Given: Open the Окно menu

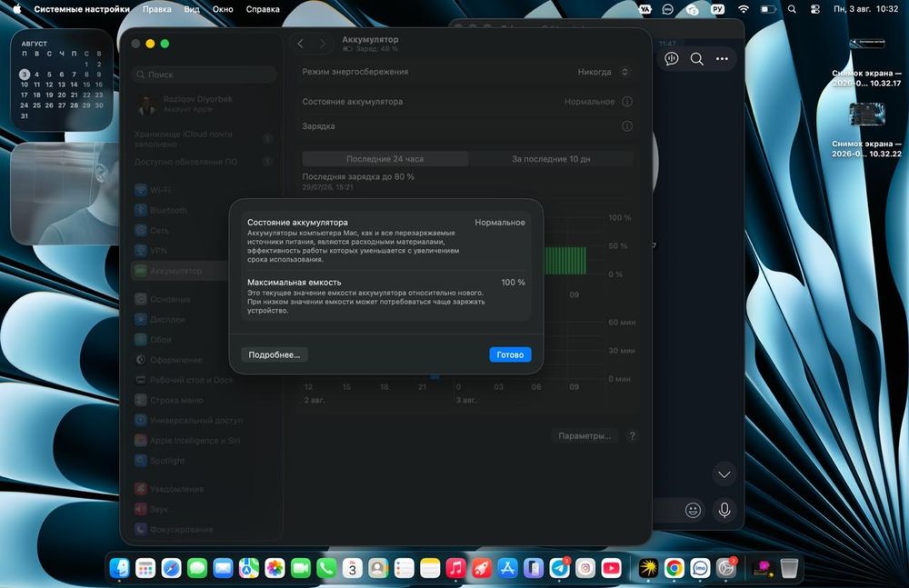Looking at the screenshot, I should click(x=223, y=9).
